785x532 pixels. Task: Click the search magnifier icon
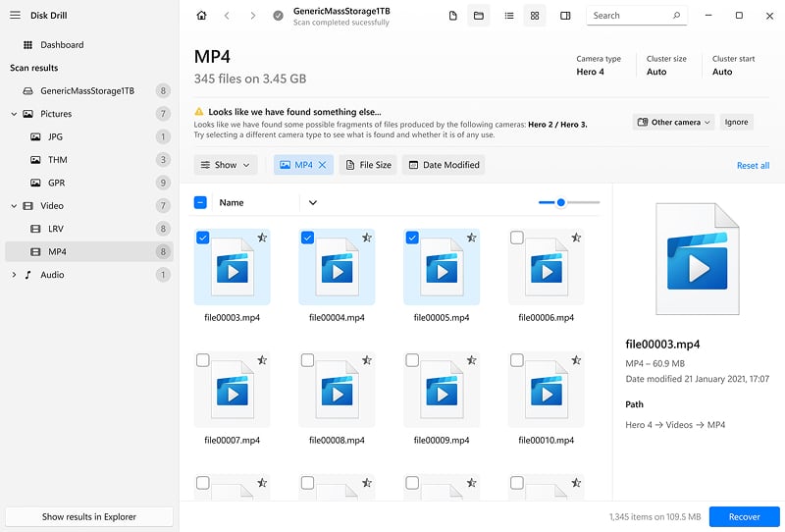point(676,16)
